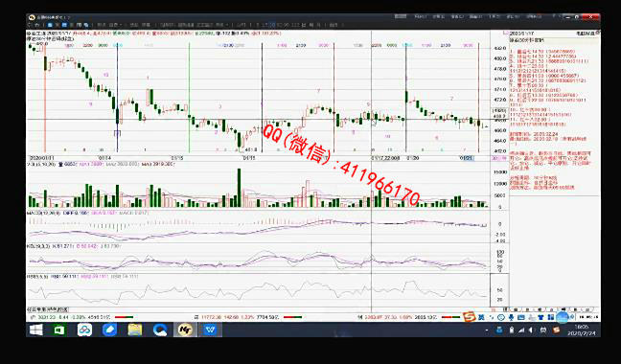Click the network signal icon in the tray

[521, 330]
